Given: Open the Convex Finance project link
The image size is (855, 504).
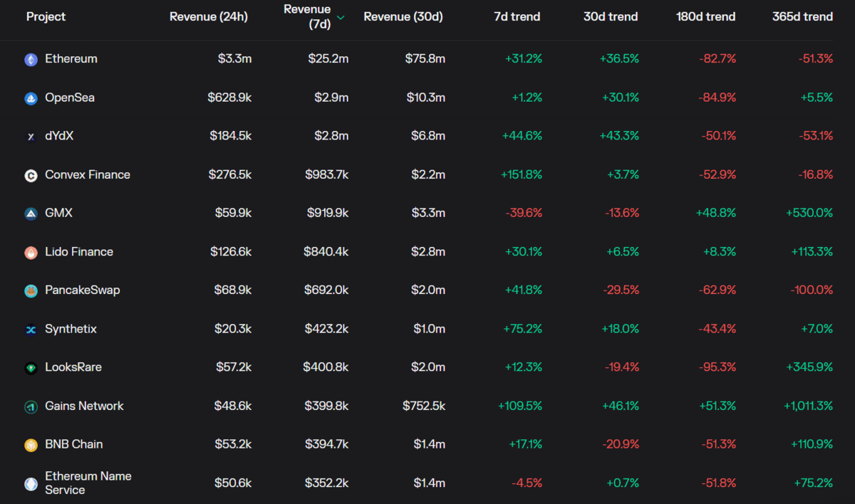Looking at the screenshot, I should click(x=88, y=174).
